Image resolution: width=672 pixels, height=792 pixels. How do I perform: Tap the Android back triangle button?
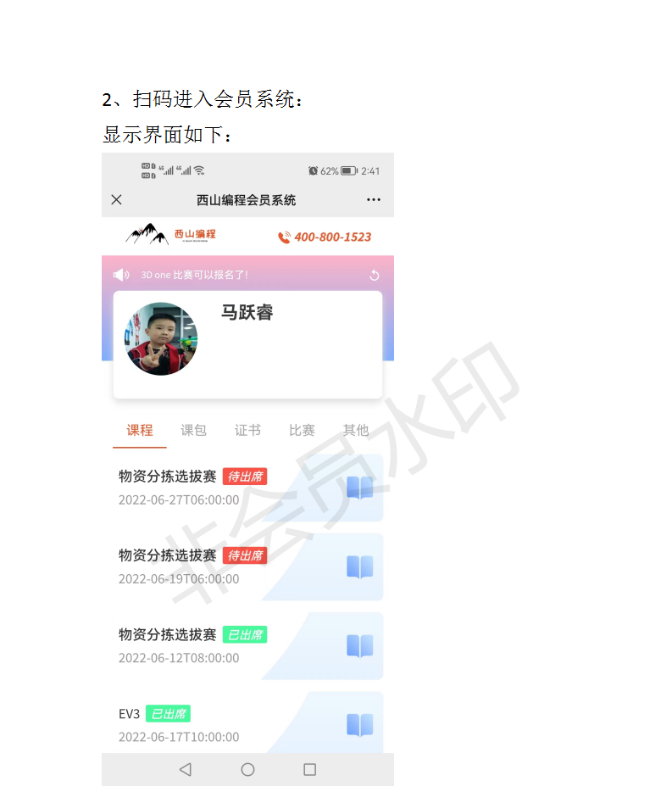tap(186, 769)
